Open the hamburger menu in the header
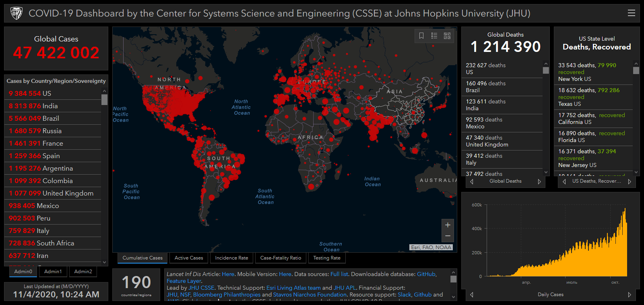This screenshot has width=644, height=305. tap(631, 13)
